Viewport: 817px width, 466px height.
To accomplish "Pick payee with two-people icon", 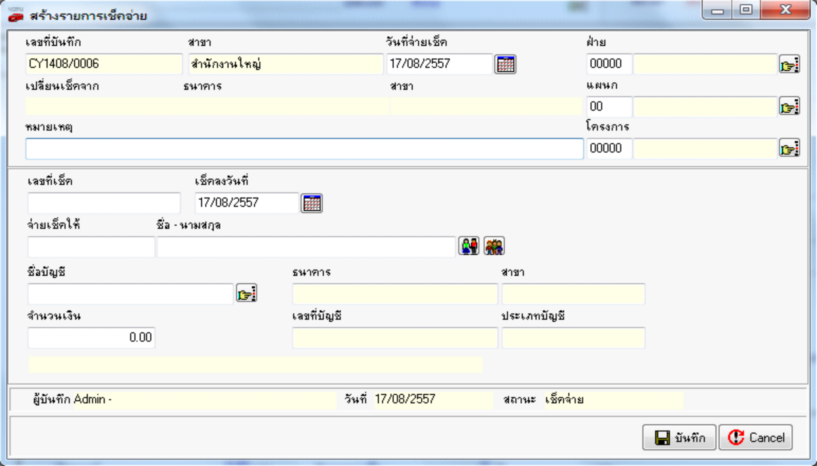I will click(469, 246).
